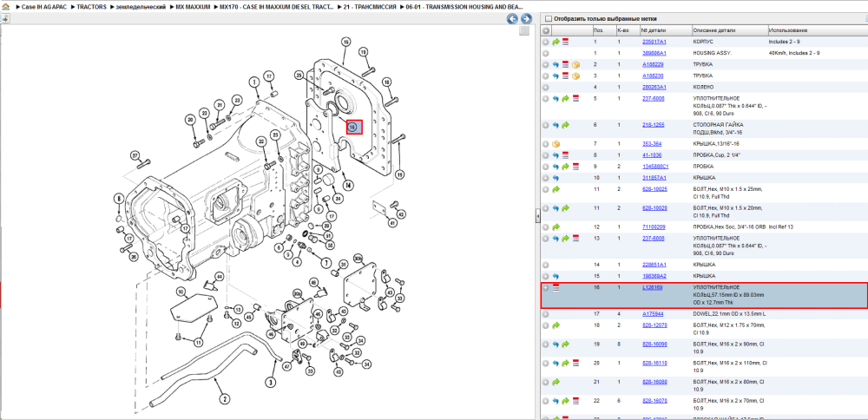Open the MX170 CASE IH MAXXUM DIESEL breadcrumb
This screenshot has height=420, width=868.
(276, 6)
